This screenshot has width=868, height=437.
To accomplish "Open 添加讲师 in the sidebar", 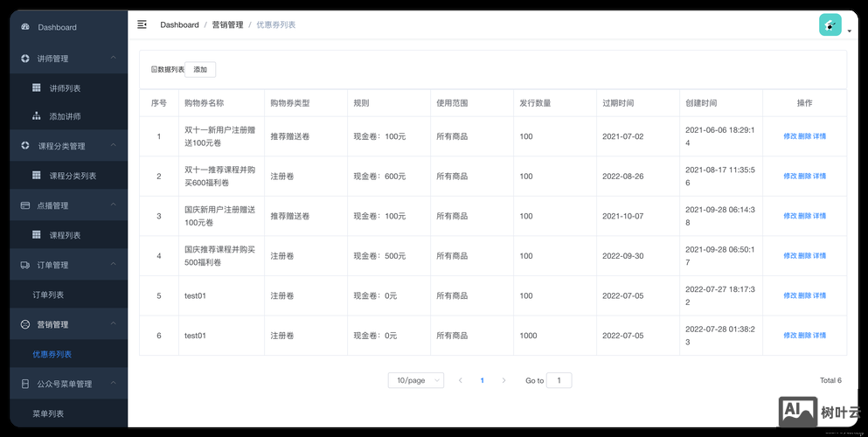I will 65,116.
